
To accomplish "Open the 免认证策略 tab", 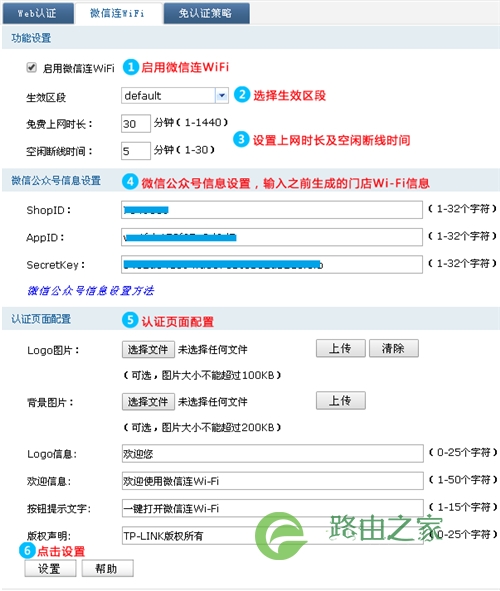I will point(206,14).
